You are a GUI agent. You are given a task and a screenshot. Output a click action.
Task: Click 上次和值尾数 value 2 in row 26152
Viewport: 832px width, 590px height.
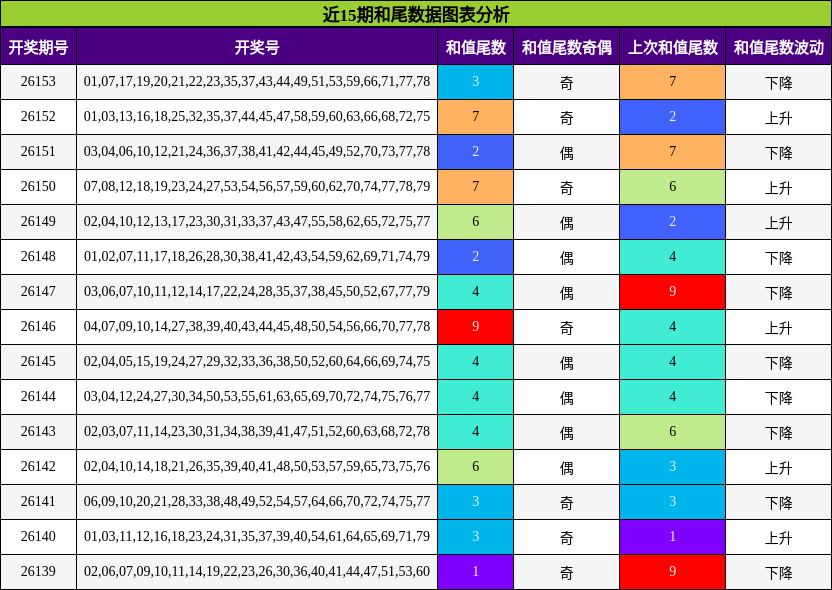point(672,117)
